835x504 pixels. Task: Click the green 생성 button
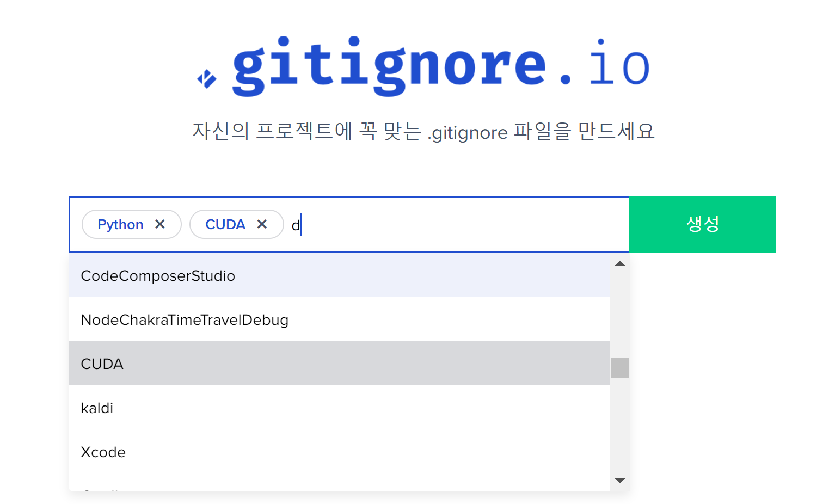coord(703,224)
